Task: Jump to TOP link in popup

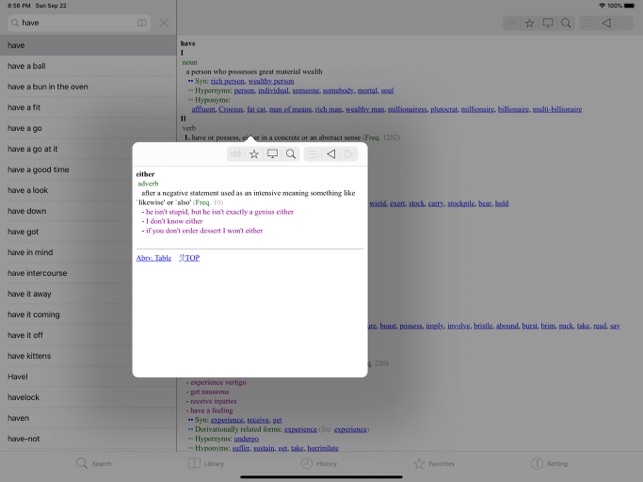Action: click(189, 258)
